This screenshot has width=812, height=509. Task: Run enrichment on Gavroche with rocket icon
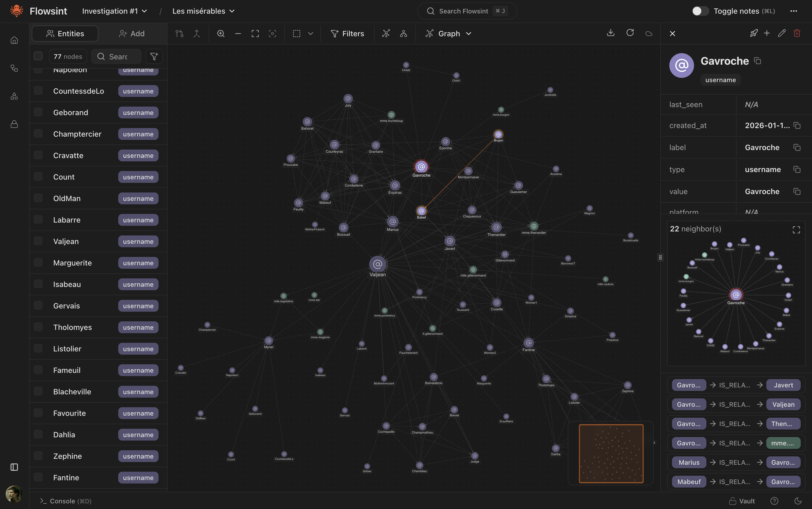[753, 33]
